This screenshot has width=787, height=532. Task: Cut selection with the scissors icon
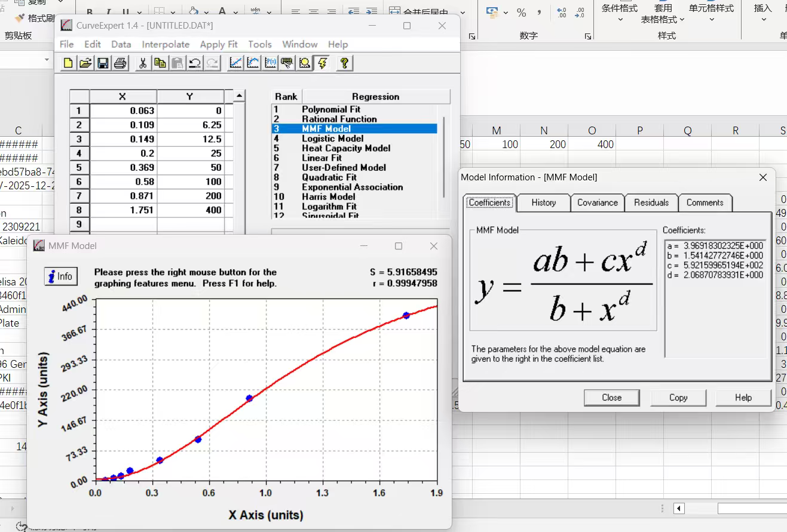click(143, 63)
